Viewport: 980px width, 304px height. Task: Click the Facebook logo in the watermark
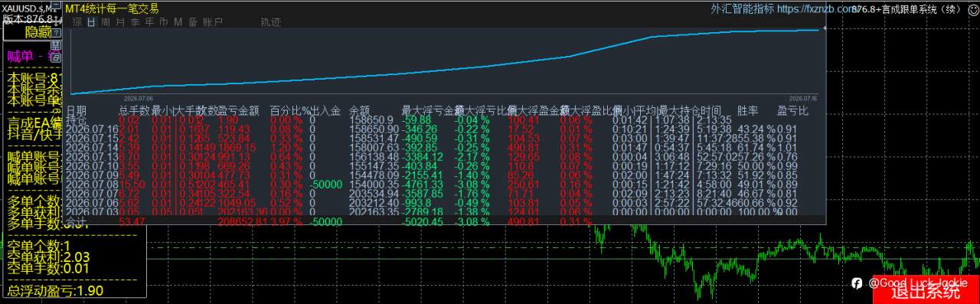857,283
